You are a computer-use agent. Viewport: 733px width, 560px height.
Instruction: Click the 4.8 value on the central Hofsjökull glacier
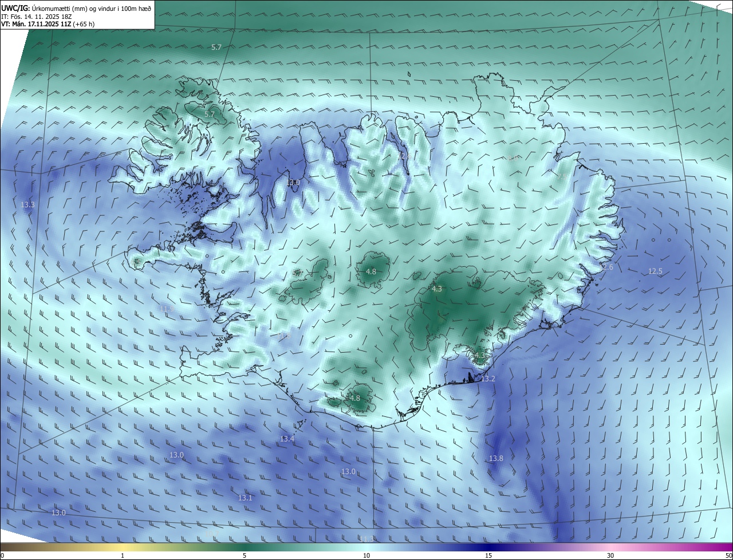click(371, 271)
